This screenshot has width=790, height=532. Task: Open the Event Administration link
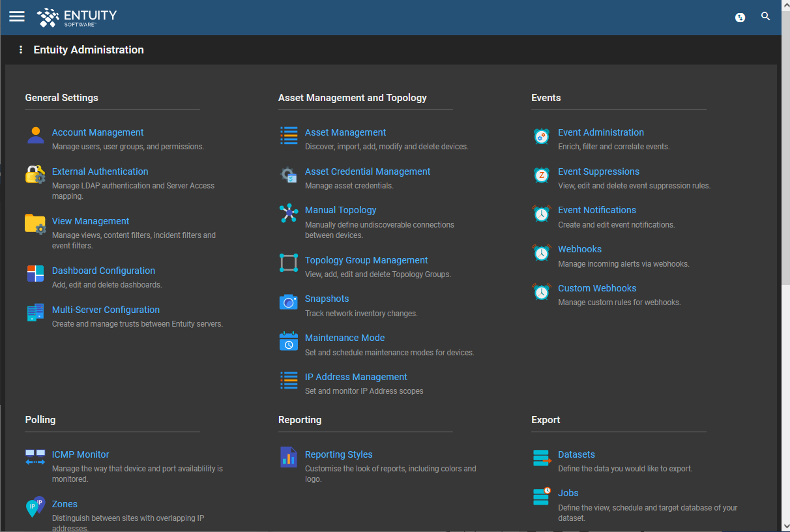(601, 132)
